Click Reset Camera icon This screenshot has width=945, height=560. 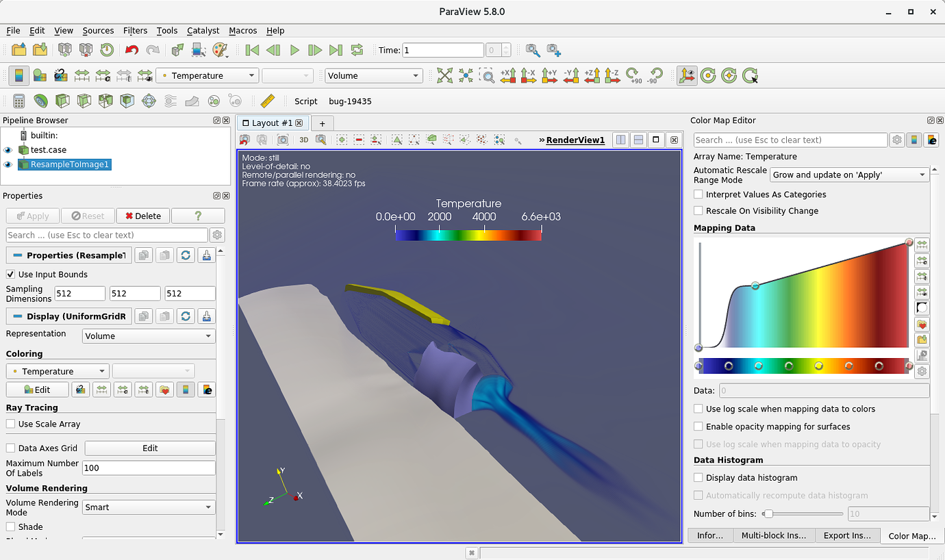(445, 75)
